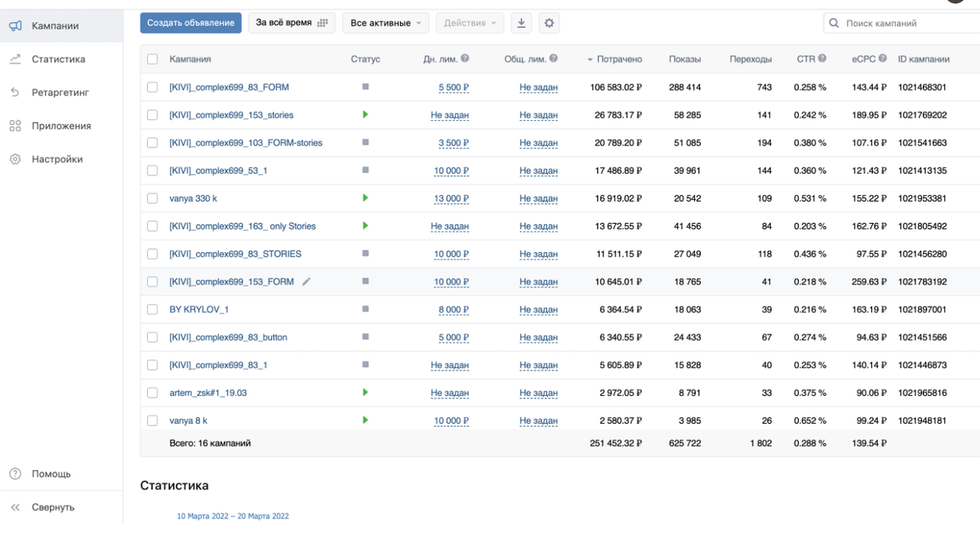Edit the 5 000 ₽ daily limit value

pyautogui.click(x=453, y=337)
